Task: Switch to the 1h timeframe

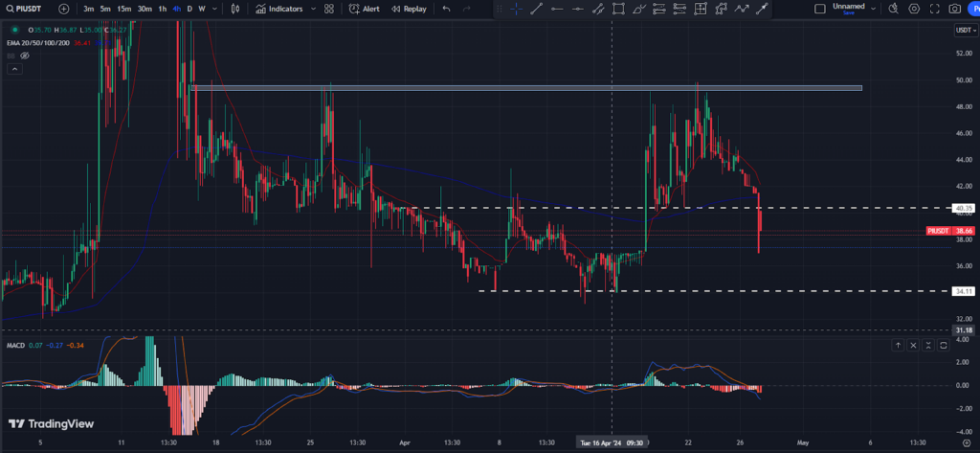Action: 163,9
